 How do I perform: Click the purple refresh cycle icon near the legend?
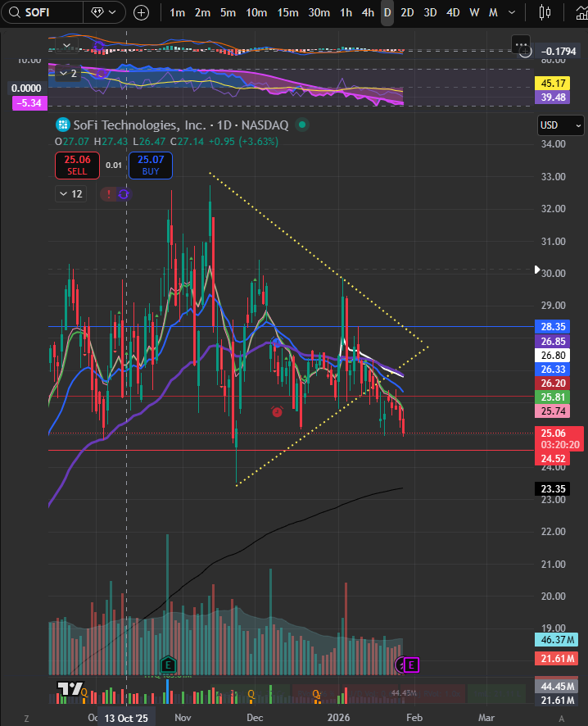pyautogui.click(x=124, y=194)
